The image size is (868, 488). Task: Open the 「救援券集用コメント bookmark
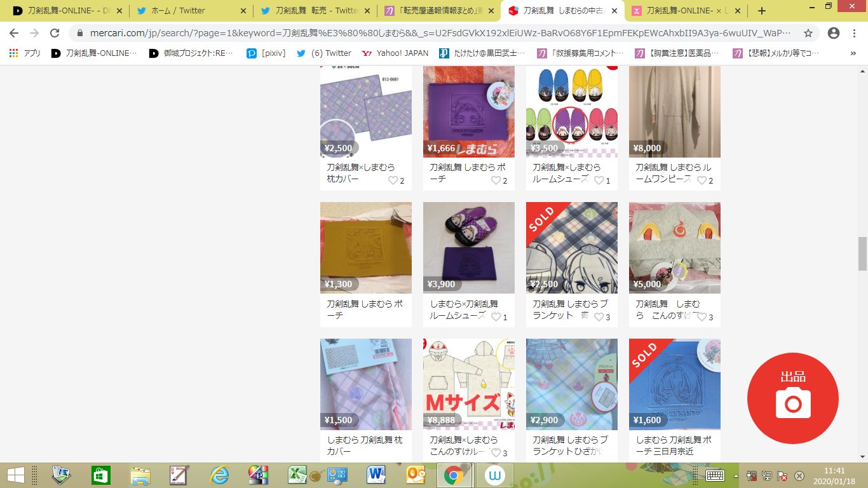581,53
